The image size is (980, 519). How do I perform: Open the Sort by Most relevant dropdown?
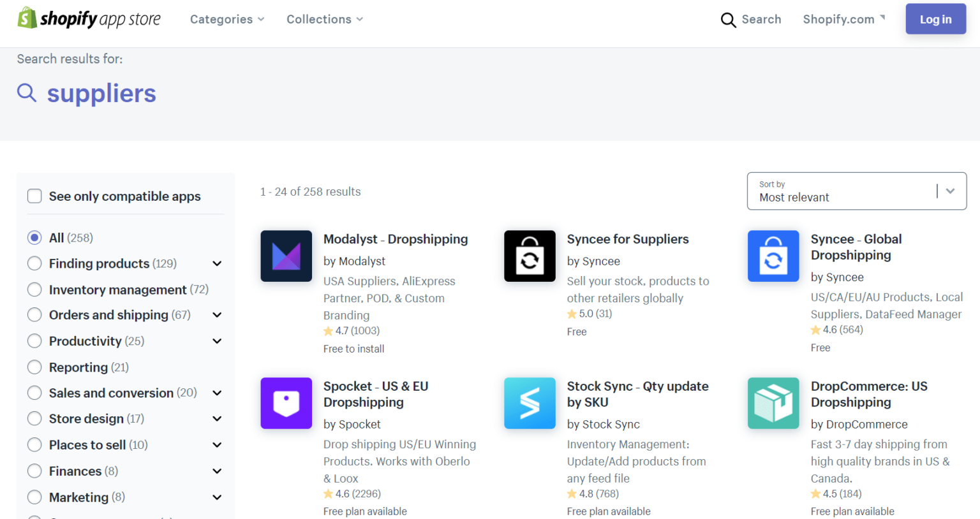tap(857, 191)
